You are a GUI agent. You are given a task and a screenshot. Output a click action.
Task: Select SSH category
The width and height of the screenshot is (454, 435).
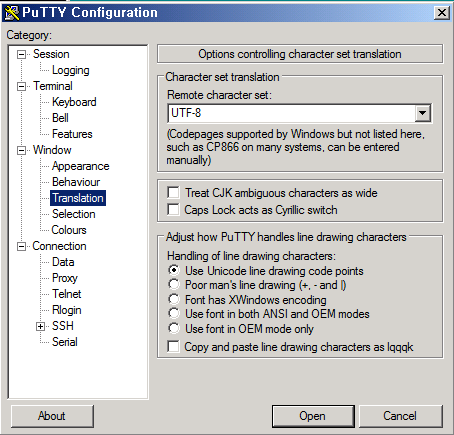click(63, 326)
